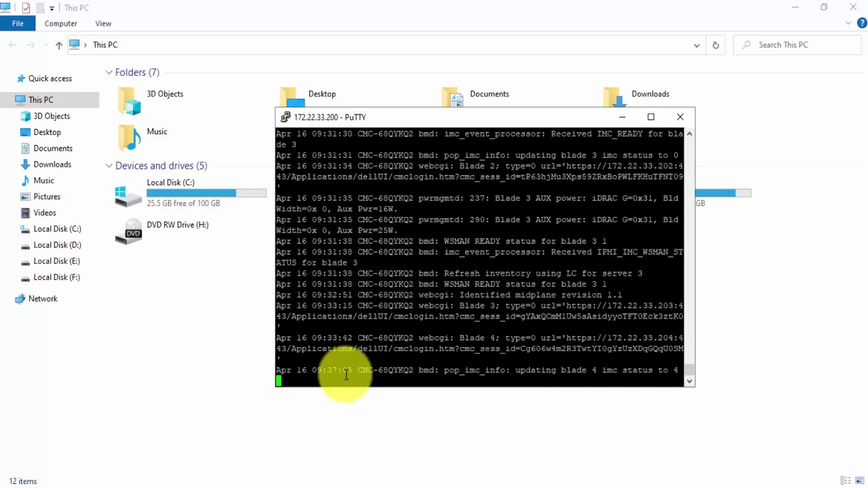Screen dimensions: 868x488
Task: Select Local Disk (F:) in sidebar
Action: 56,277
